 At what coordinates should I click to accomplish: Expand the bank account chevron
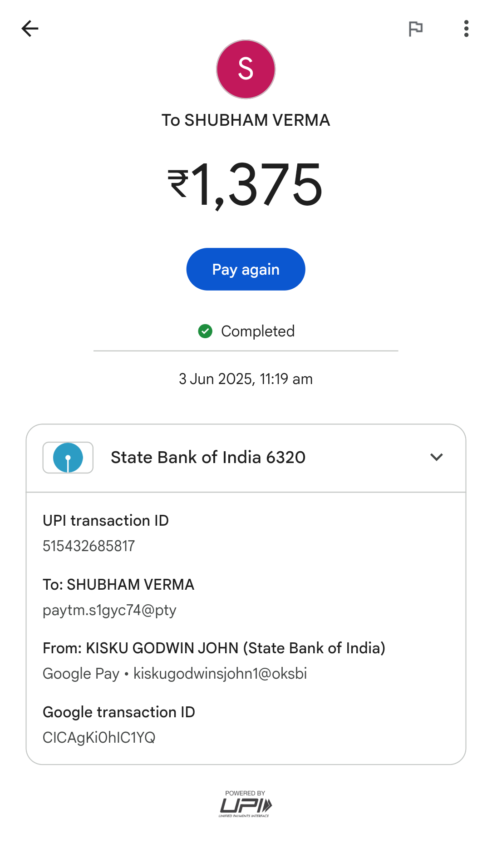[x=436, y=457]
